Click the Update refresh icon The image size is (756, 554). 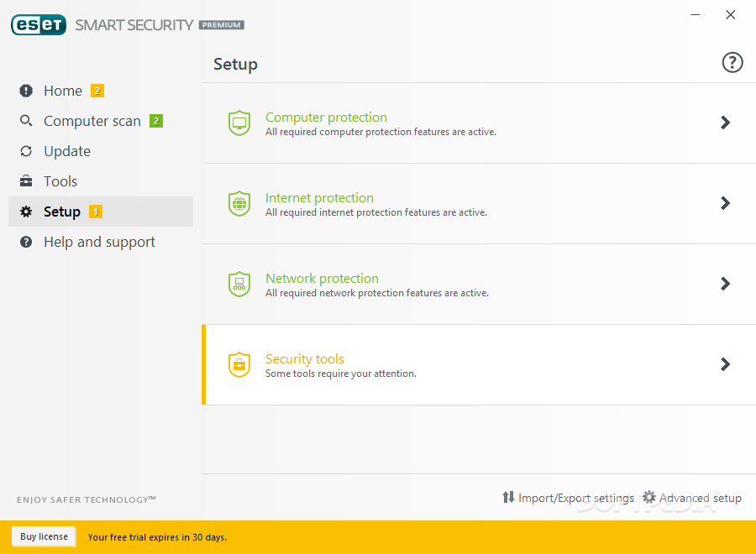click(x=26, y=151)
